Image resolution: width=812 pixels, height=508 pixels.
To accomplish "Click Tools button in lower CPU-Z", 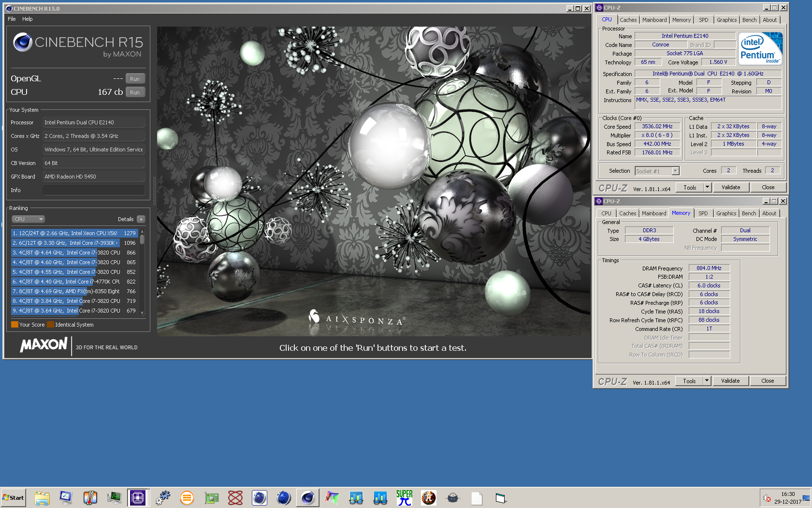I will point(689,381).
